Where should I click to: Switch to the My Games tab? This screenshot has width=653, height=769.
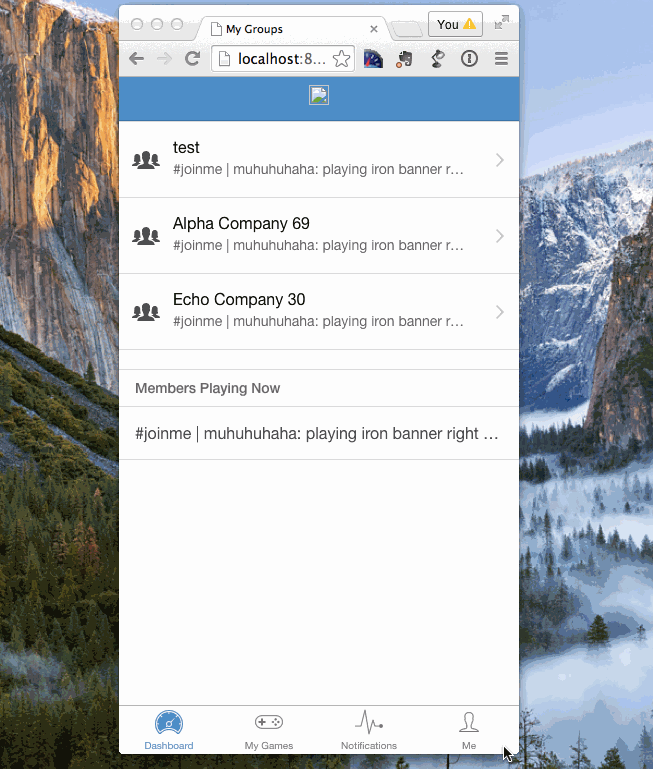pos(269,730)
